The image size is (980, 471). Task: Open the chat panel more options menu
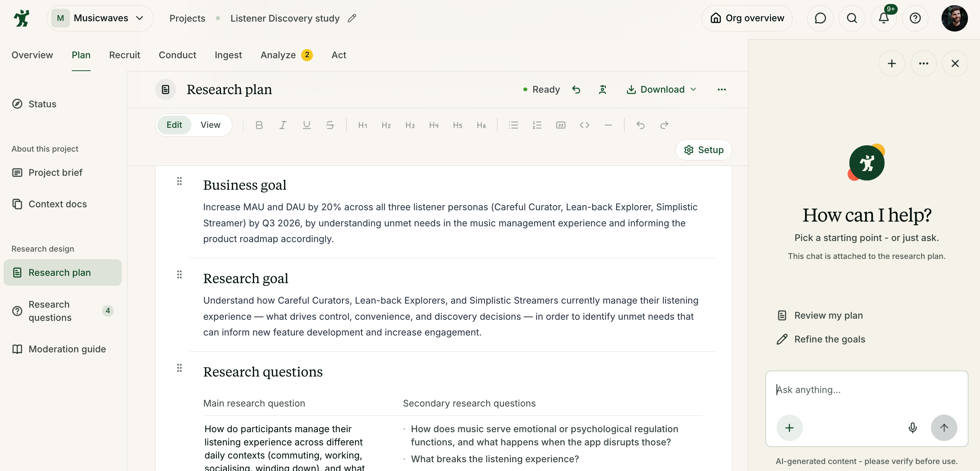(x=924, y=63)
